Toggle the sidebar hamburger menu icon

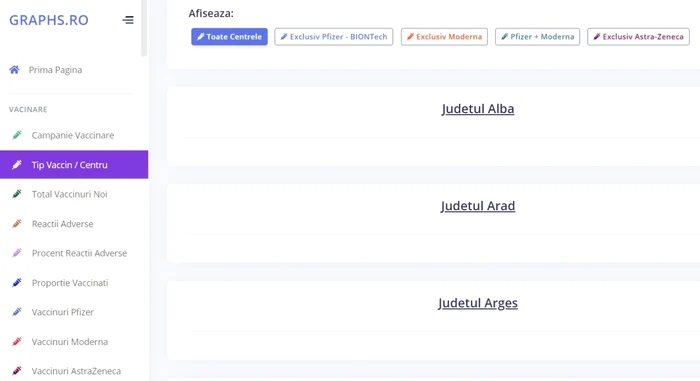(x=128, y=20)
